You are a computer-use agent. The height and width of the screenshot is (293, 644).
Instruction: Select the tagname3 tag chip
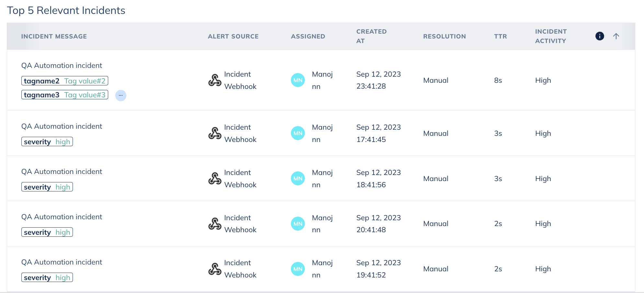[x=64, y=94]
